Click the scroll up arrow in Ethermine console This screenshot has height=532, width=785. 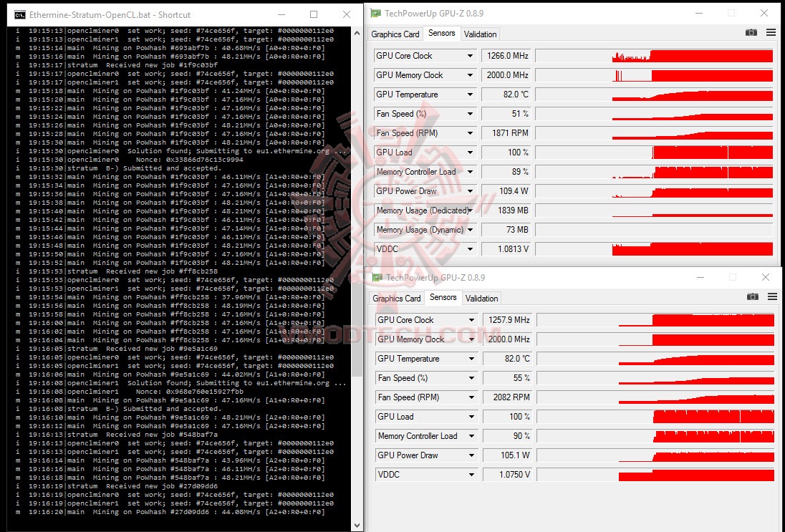(357, 33)
